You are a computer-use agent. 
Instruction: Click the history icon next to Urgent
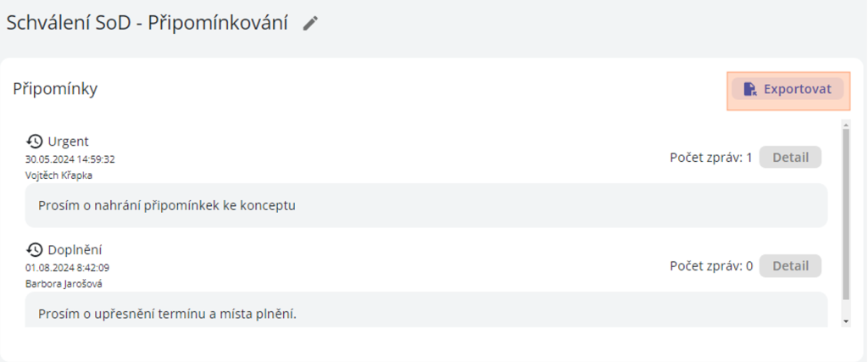tap(35, 141)
